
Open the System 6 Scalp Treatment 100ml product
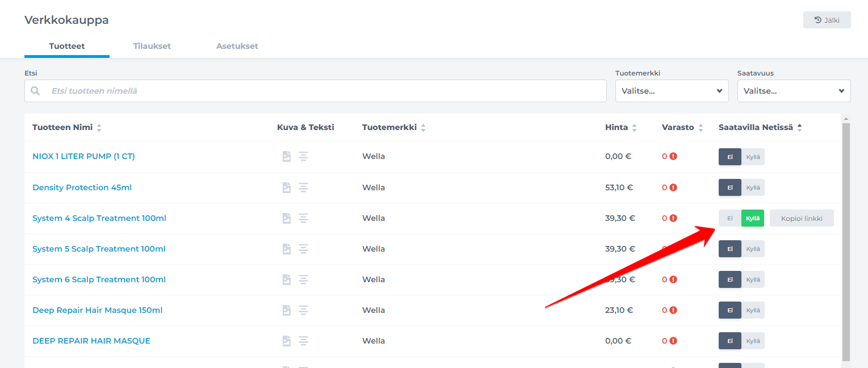click(99, 279)
